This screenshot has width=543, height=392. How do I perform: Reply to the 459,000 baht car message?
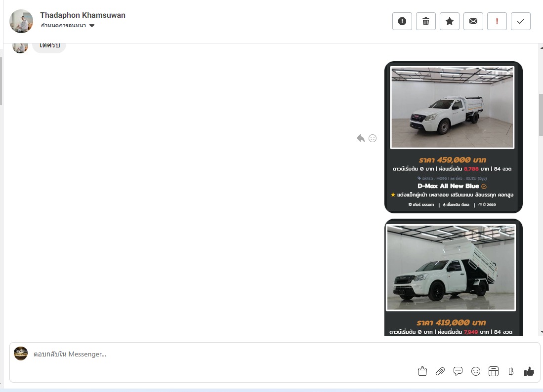(x=361, y=138)
